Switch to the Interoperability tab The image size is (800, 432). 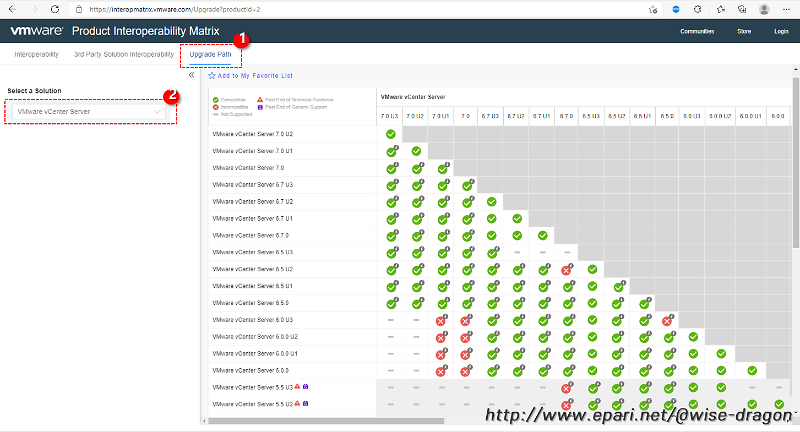36,54
